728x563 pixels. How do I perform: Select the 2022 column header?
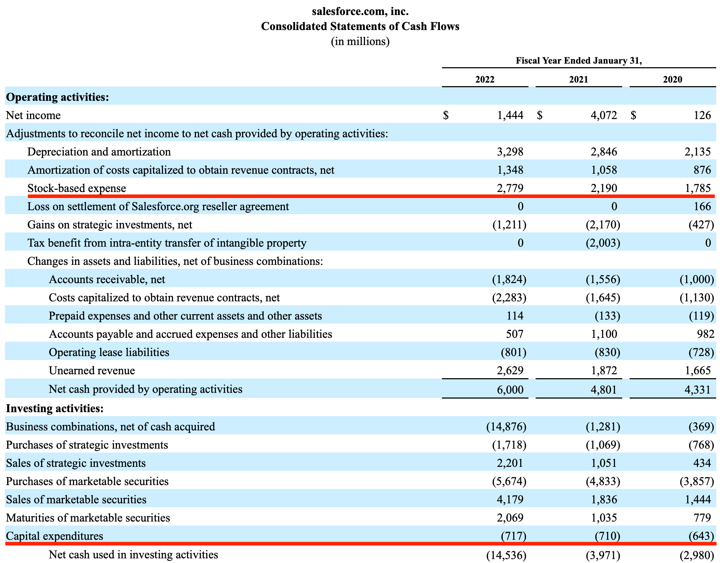click(x=485, y=79)
